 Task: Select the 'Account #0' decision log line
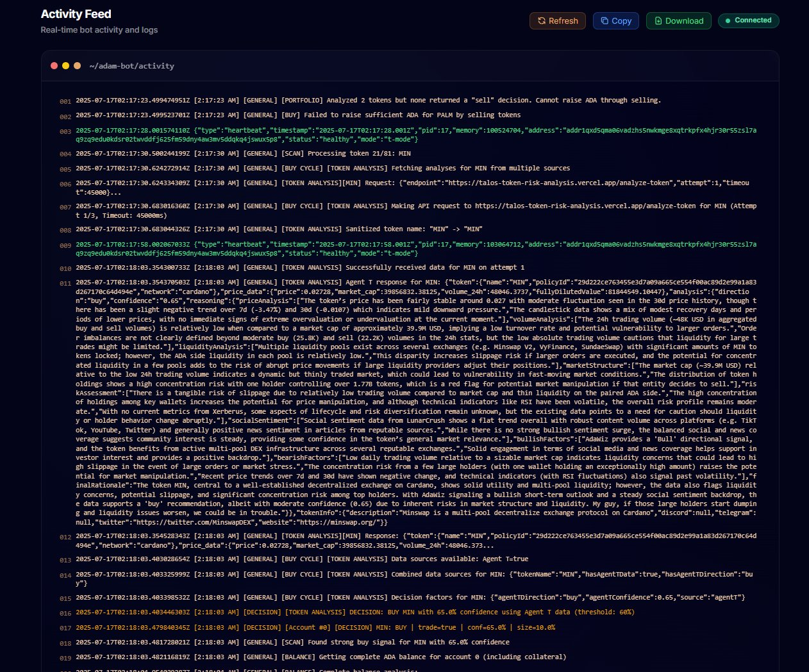(x=315, y=628)
